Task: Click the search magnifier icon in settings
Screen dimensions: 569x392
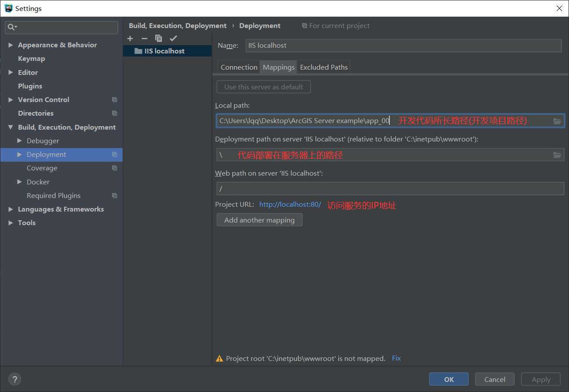Action: (x=11, y=27)
